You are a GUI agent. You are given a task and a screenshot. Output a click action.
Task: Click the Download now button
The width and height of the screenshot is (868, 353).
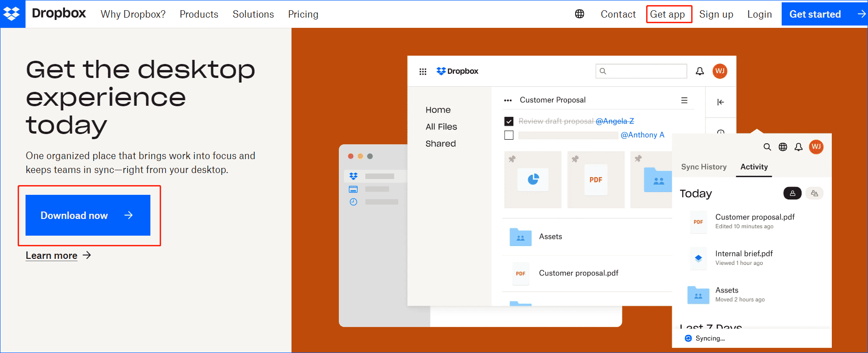88,215
